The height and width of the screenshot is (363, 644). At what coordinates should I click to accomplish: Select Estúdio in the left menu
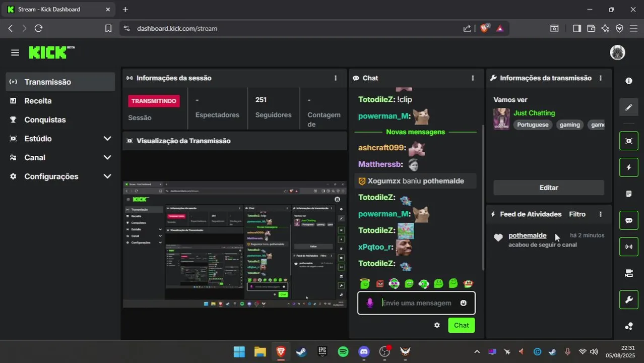pos(38,139)
